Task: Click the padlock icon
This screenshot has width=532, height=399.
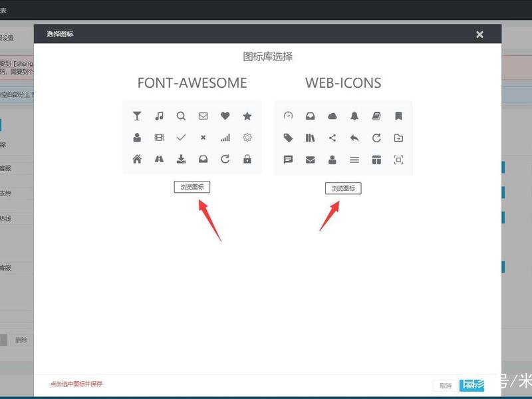Action: [x=247, y=159]
